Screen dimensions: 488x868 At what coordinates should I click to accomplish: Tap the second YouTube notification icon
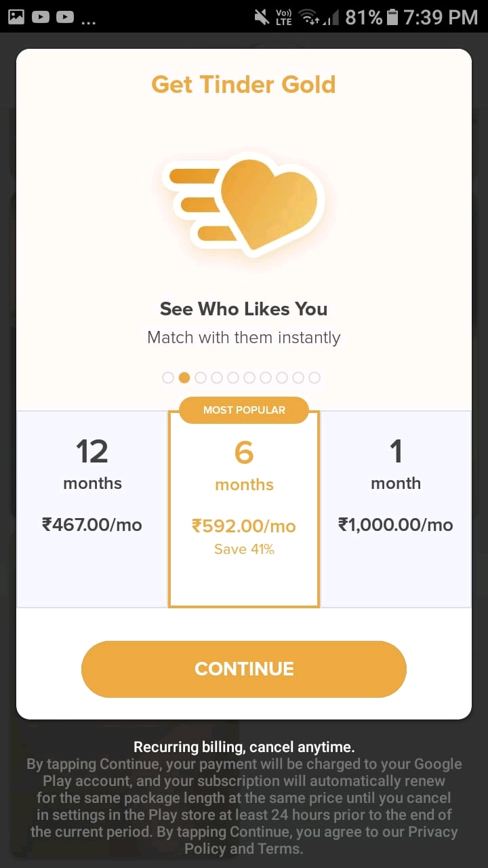[65, 17]
